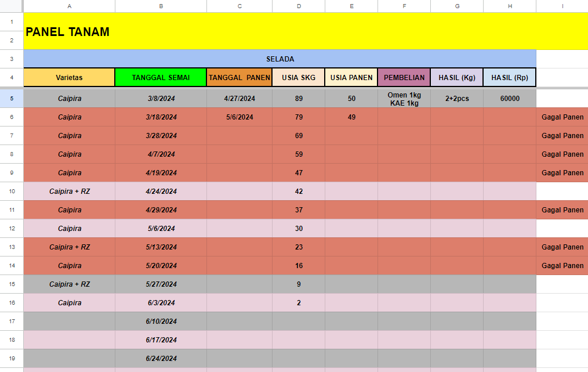Screen dimensions: 588x372
Task: Select the column D header
Action: (299, 6)
